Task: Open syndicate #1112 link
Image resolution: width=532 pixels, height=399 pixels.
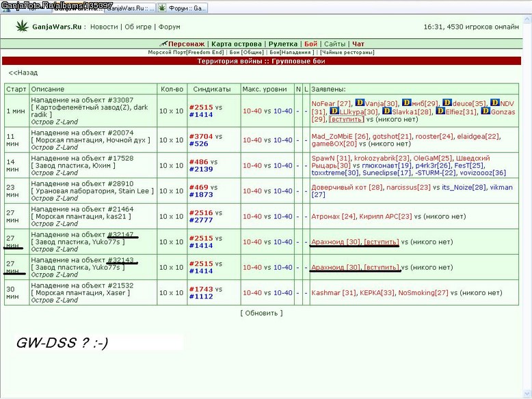Action: 201,297
